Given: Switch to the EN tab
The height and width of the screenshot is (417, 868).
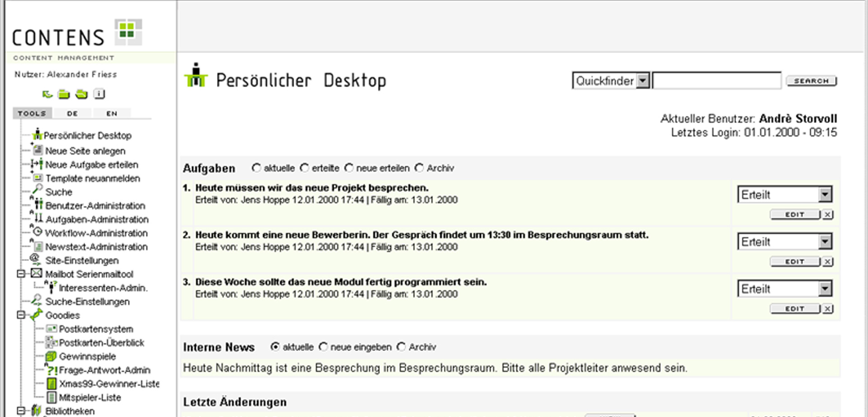Looking at the screenshot, I should tap(112, 114).
